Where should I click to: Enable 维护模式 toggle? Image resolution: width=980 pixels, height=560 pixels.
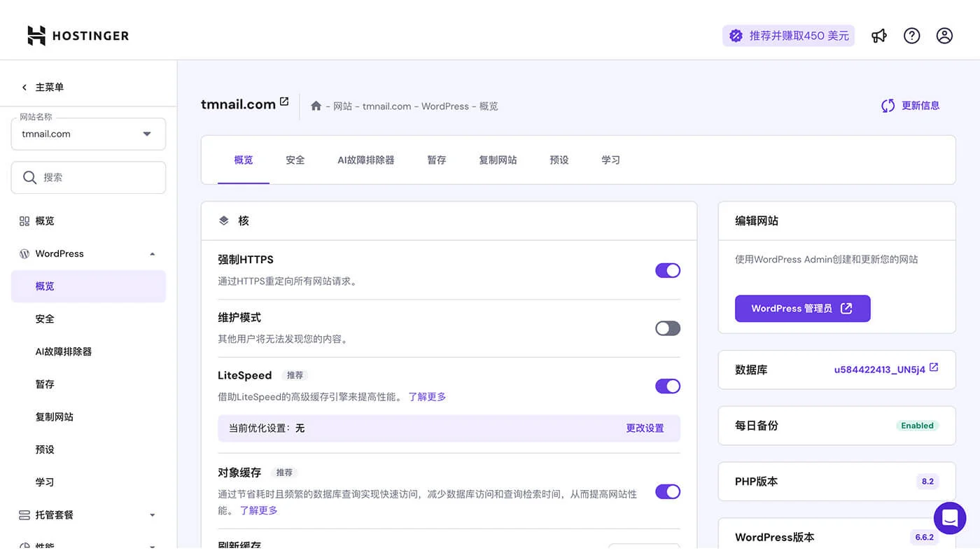click(x=667, y=328)
